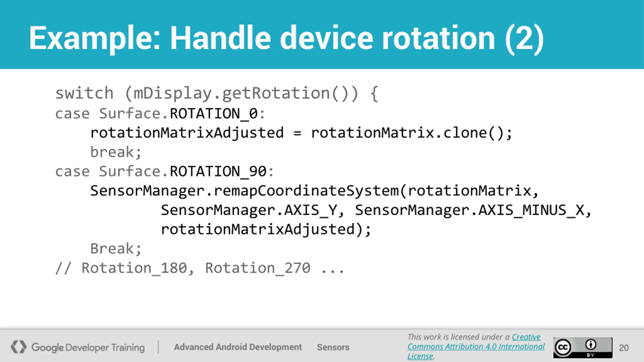The image size is (644, 362).
Task: Click the '// Rotation_180, Rotation_270 ...' comment
Action: click(200, 268)
